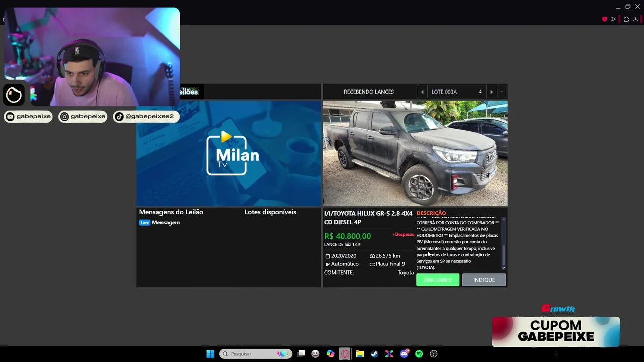Screen dimensions: 644x362
Task: Click the INDIQUE button
Action: [484, 280]
